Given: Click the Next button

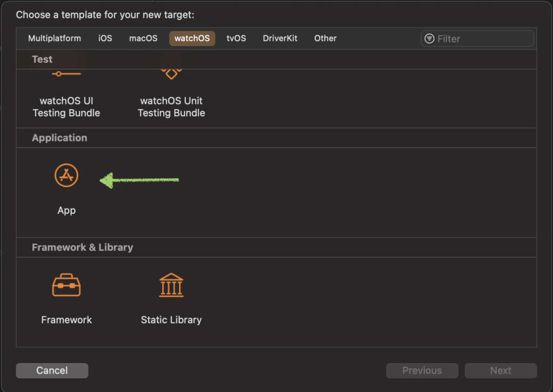Looking at the screenshot, I should coord(500,370).
